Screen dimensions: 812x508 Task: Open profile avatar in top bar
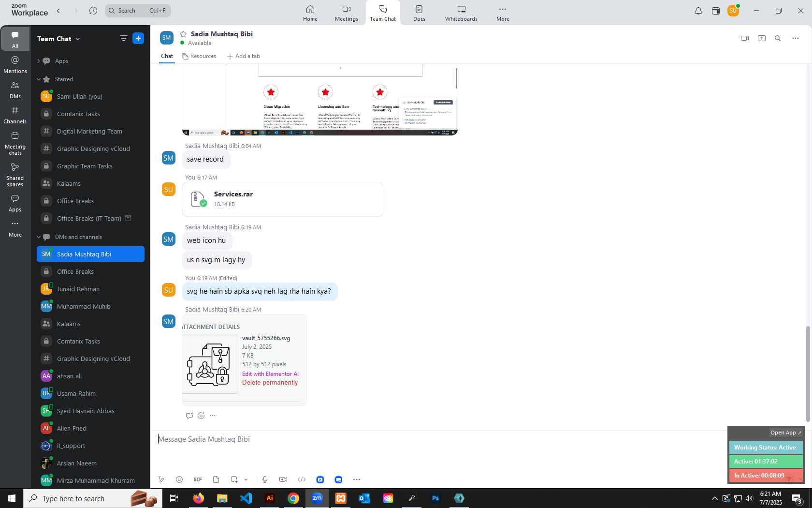[x=733, y=11]
